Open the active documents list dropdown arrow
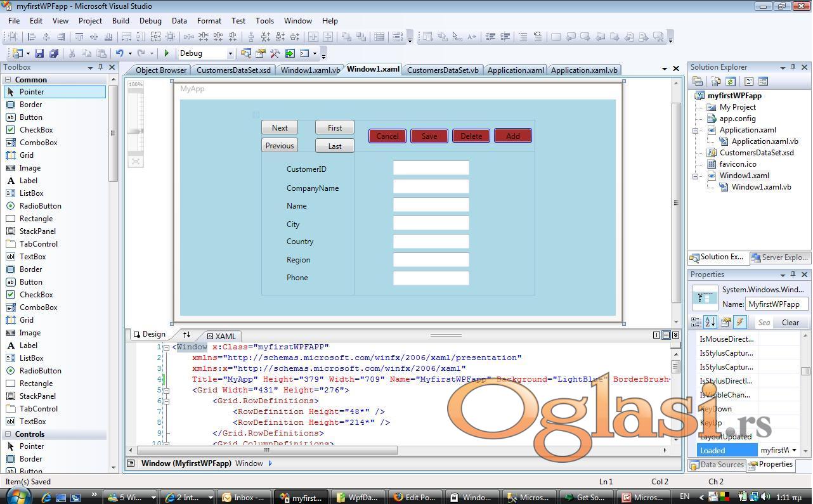The width and height of the screenshot is (813, 504). 665,68
